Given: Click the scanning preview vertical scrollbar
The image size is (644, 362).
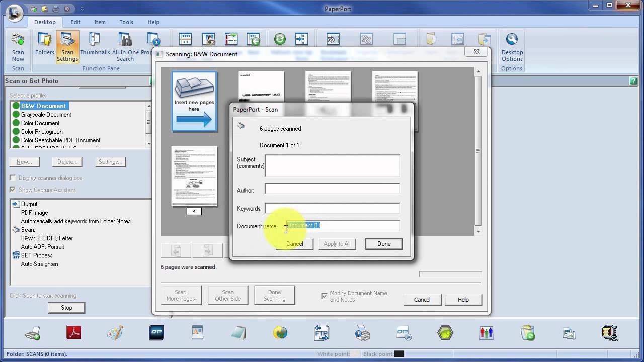Looking at the screenshot, I should pyautogui.click(x=478, y=151).
